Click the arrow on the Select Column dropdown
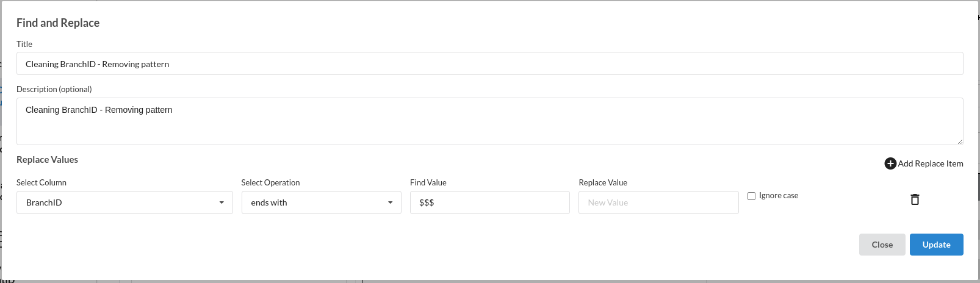980x283 pixels. click(x=222, y=202)
